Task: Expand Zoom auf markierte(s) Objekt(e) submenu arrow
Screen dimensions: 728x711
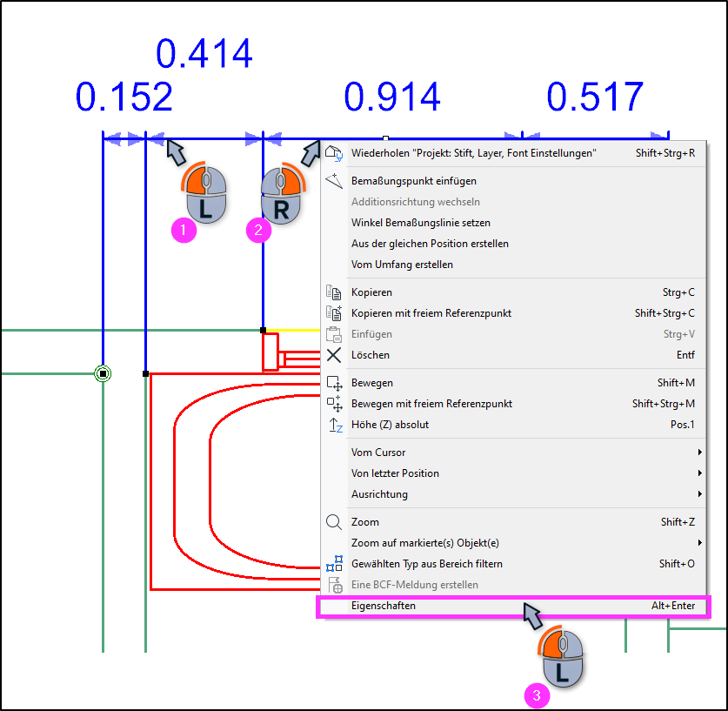Action: click(699, 543)
